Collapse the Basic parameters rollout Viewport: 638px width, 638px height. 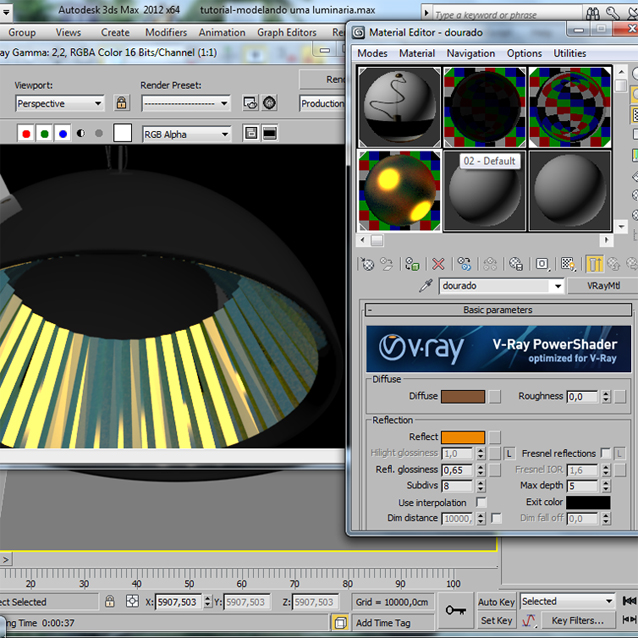coord(498,310)
